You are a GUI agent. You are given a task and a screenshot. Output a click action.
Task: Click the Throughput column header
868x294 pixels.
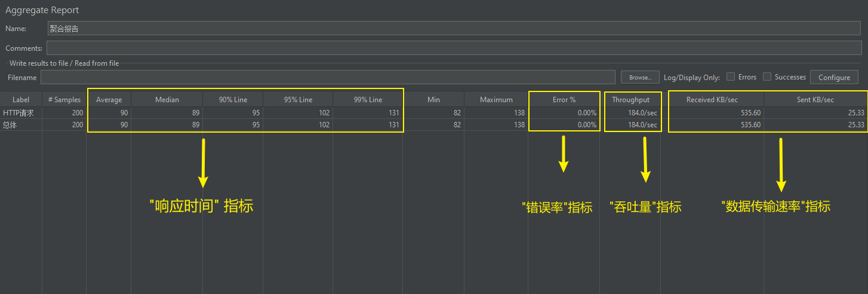(630, 100)
